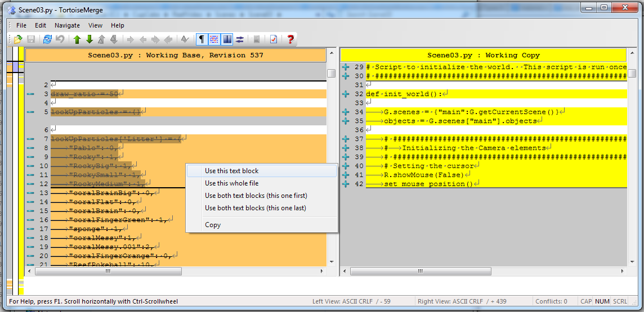Open the Navigate menu
644x312 pixels.
(x=67, y=25)
